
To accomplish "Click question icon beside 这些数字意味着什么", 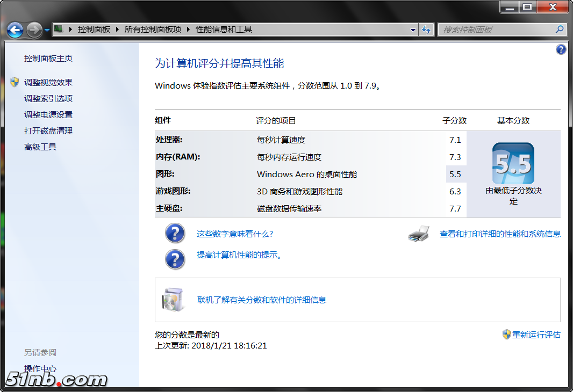I will (175, 234).
